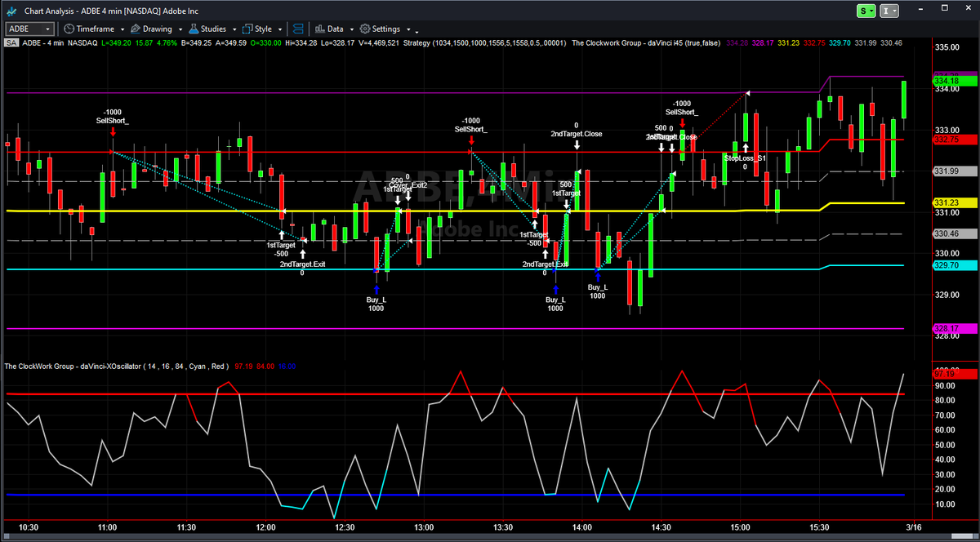Screen dimensions: 980x542
Task: Open the Style toolbar button
Action: click(x=256, y=29)
